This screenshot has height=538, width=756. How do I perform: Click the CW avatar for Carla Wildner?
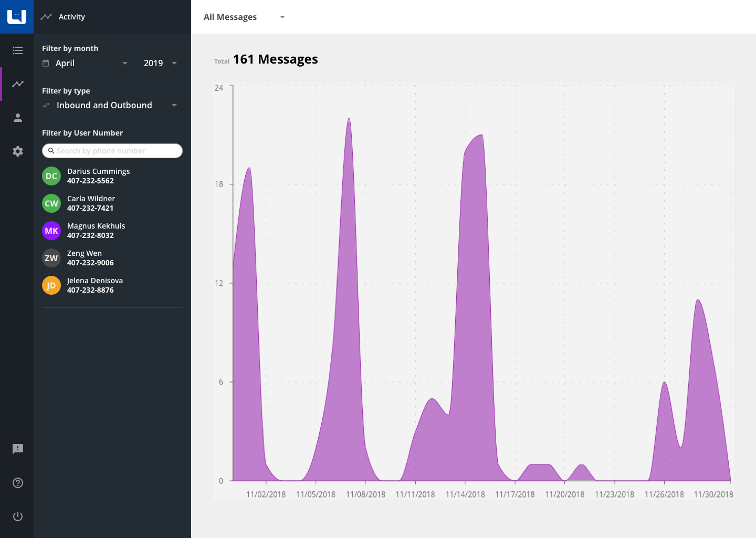point(51,203)
